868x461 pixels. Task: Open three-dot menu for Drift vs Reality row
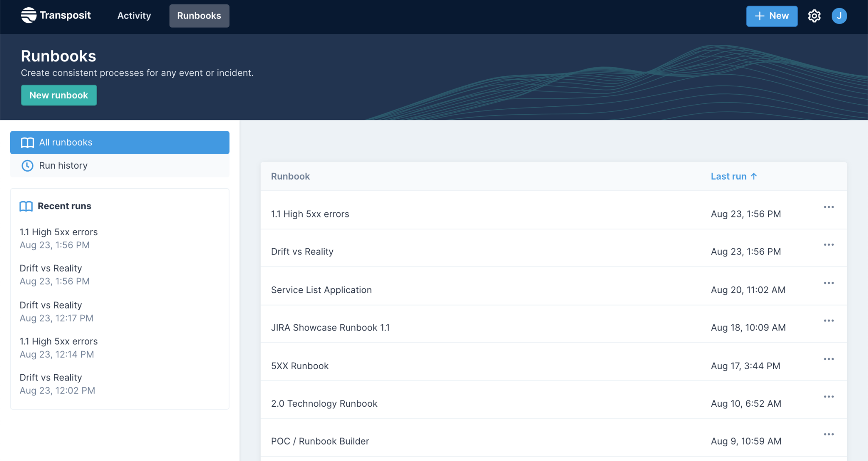point(828,245)
